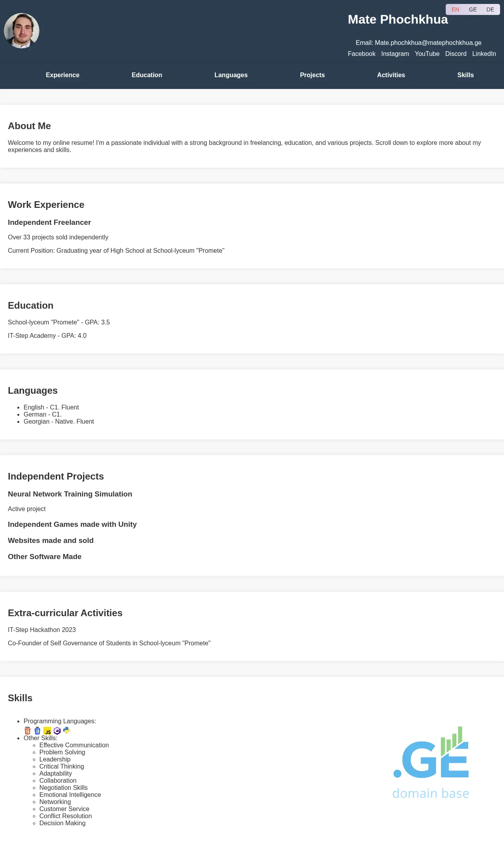The width and height of the screenshot is (504, 841).
Task: Click the CSS3 skill icon
Action: [x=37, y=731]
